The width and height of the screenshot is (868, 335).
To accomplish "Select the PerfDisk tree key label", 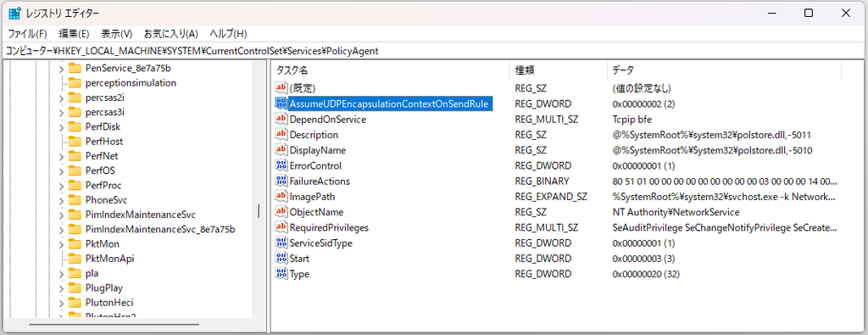I will (103, 127).
